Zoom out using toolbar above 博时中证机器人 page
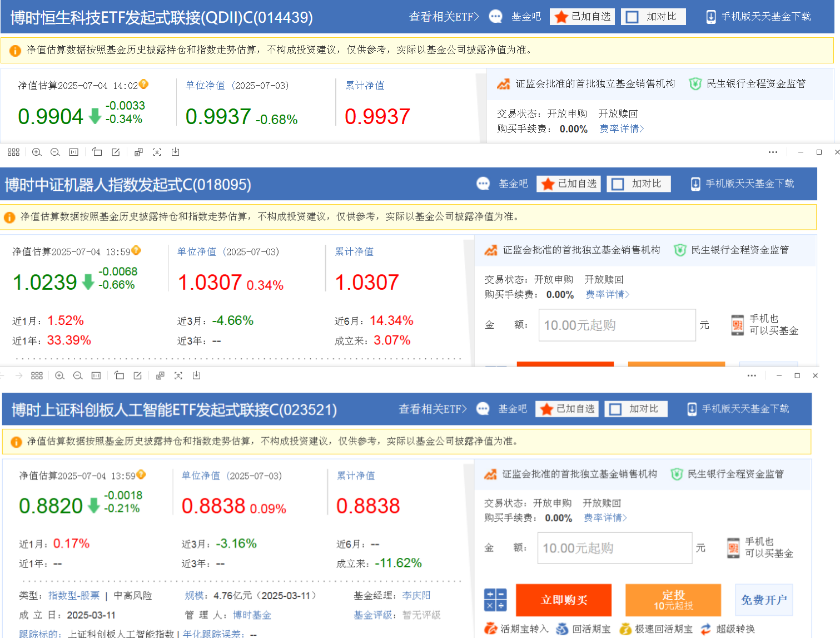This screenshot has height=638, width=840. pos(55,152)
